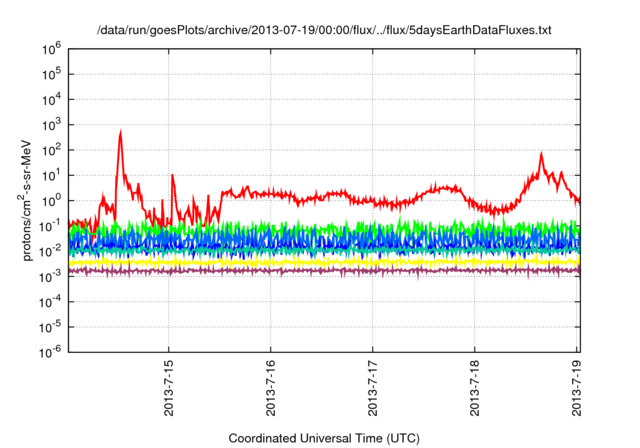Select the 10^6 label on the y-axis

51,49
